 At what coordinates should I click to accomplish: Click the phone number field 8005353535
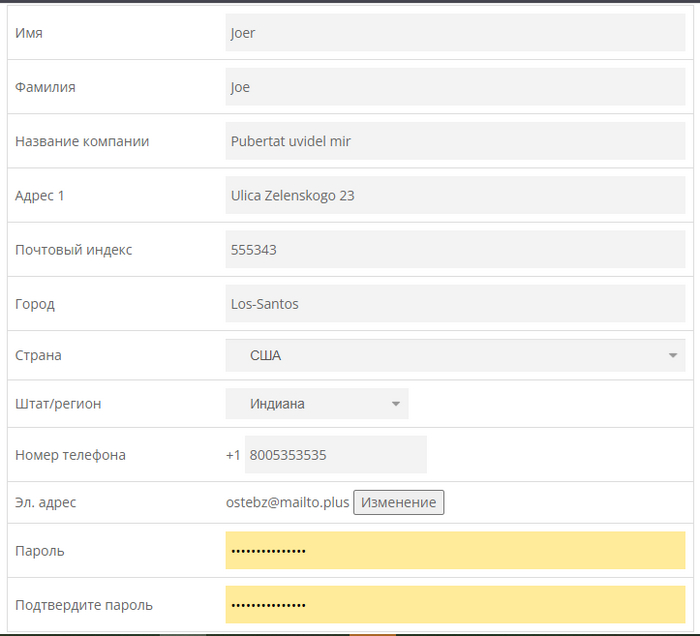pos(336,455)
